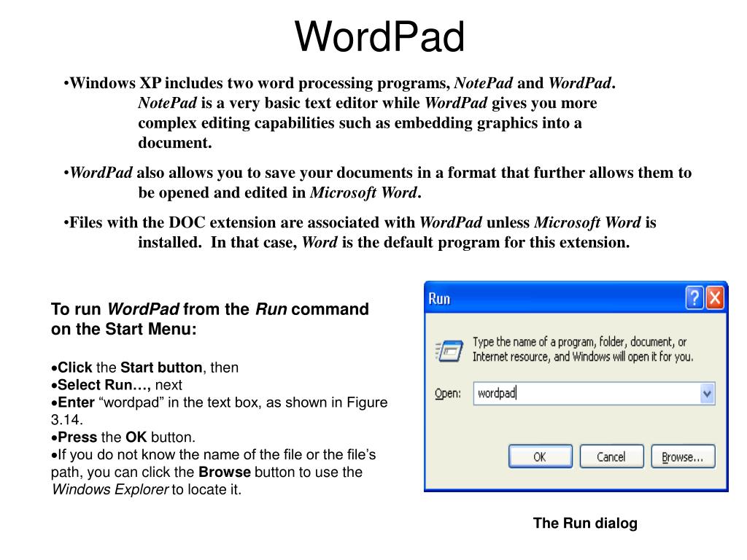Click the WordPad slide title

click(x=379, y=36)
